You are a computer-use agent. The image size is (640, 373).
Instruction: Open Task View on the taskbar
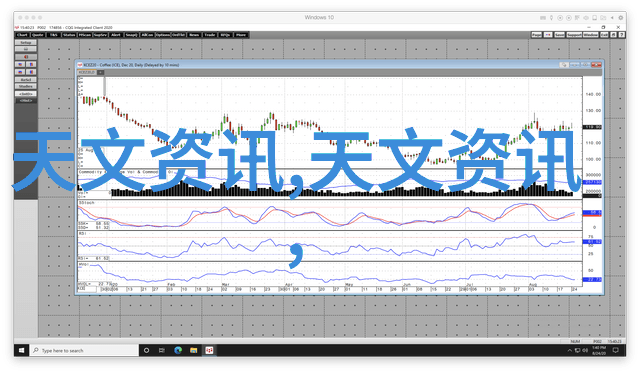(x=162, y=350)
